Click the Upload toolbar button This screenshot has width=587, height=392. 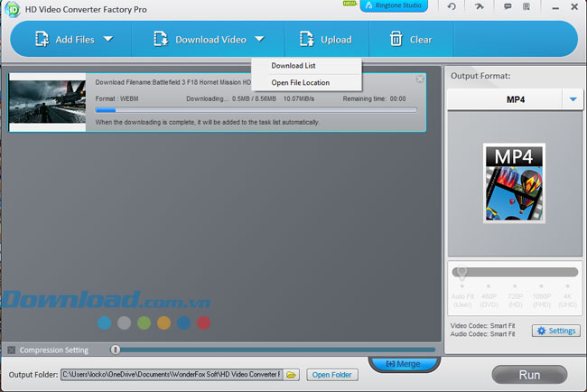[325, 40]
